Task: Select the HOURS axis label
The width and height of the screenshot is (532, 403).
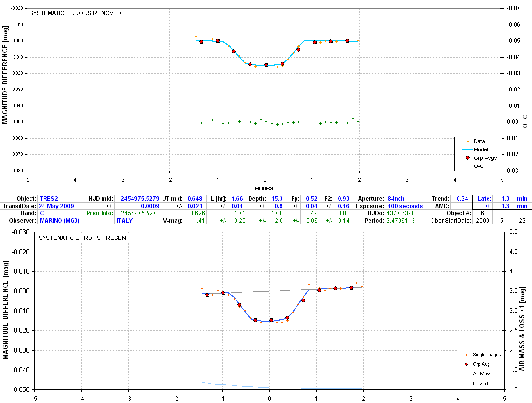Action: coord(264,188)
